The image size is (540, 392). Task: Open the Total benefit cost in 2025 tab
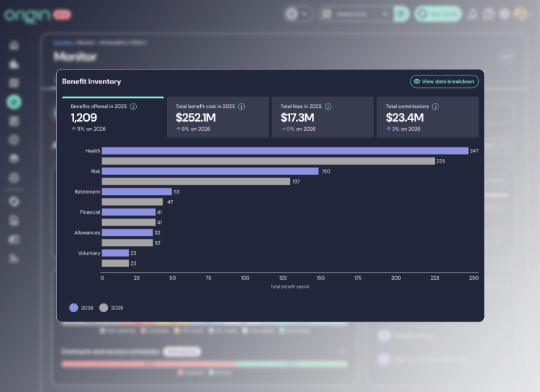(x=217, y=117)
